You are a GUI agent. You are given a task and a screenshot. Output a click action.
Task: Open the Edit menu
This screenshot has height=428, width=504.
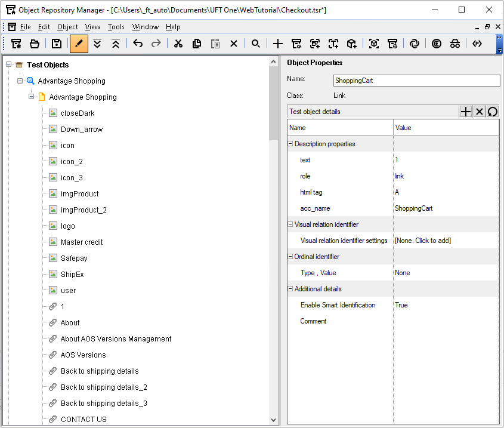tap(44, 27)
